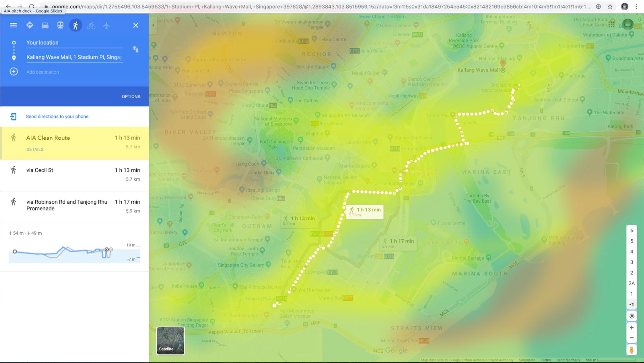Image resolution: width=644 pixels, height=363 pixels.
Task: Select the best travel mode diamond icon
Action: 30,25
